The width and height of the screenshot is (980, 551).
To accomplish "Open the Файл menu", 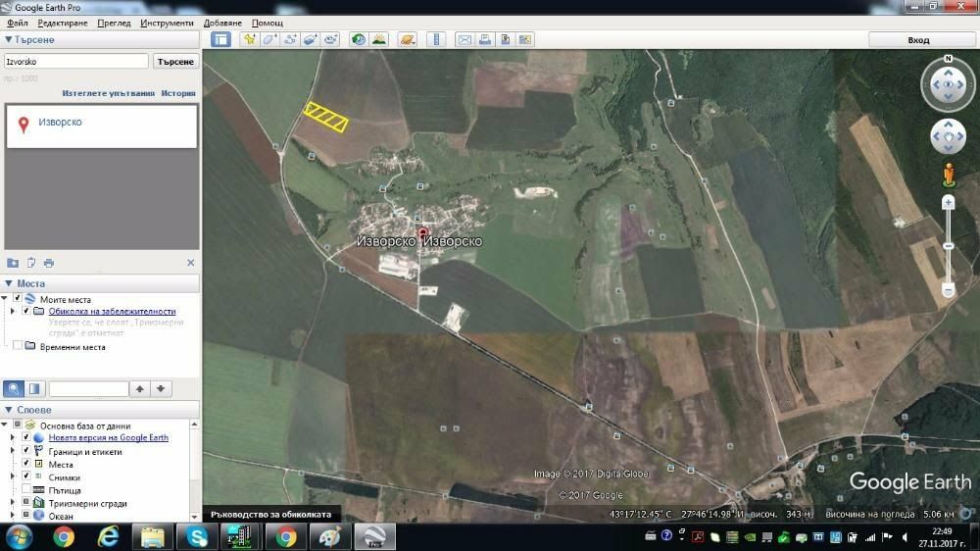I will point(17,23).
